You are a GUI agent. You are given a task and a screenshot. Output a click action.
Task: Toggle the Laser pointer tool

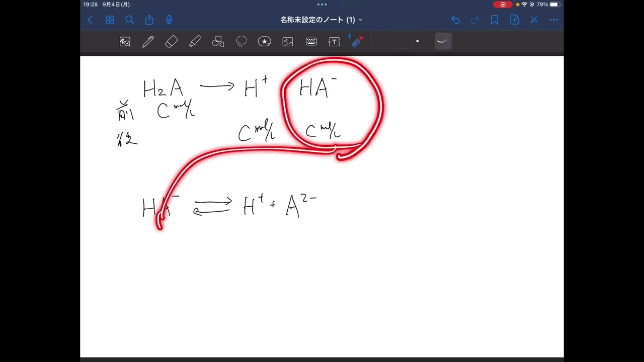357,41
